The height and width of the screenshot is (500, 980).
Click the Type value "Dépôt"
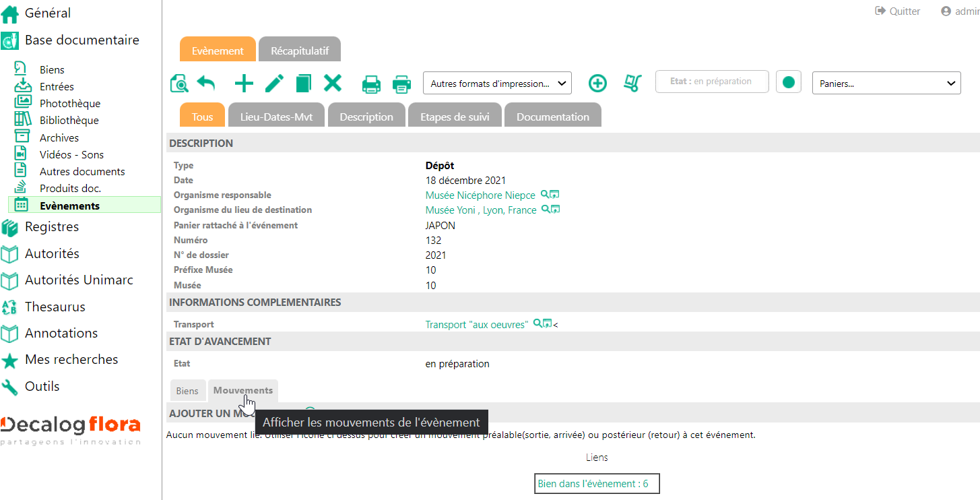440,165
